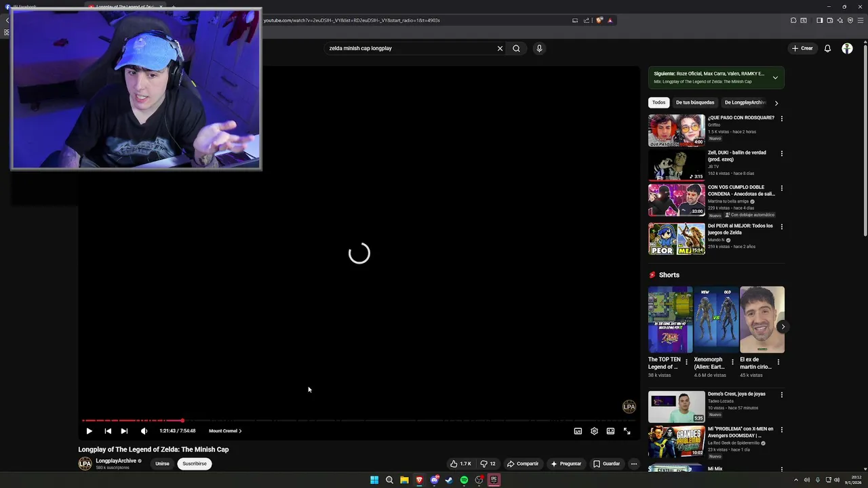Open options for Del PEOR al MEJOR video
Screen dimensions: 868x488
781,227
